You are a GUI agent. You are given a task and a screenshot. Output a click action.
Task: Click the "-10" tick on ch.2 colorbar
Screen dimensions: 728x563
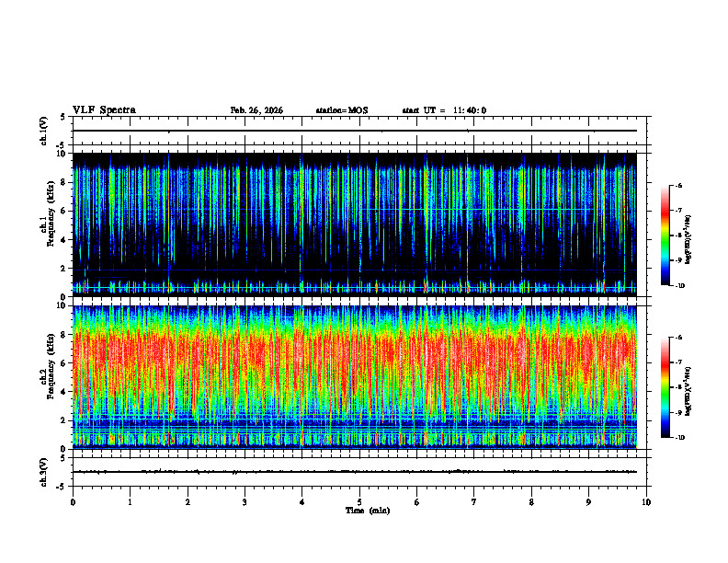pos(680,438)
